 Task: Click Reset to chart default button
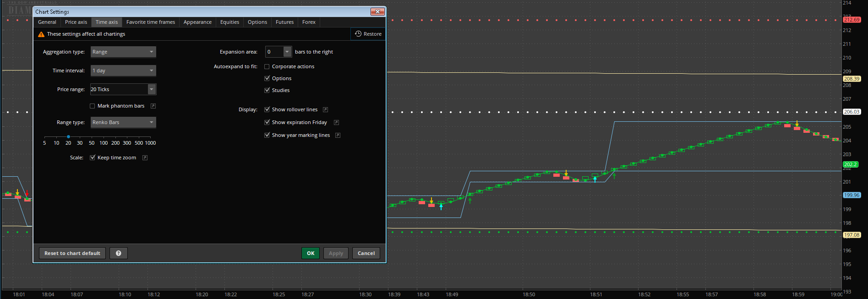(72, 253)
